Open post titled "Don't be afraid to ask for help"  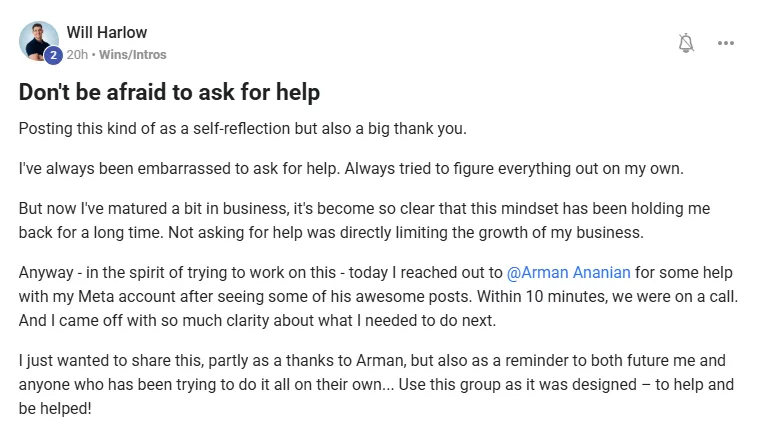[x=169, y=93]
